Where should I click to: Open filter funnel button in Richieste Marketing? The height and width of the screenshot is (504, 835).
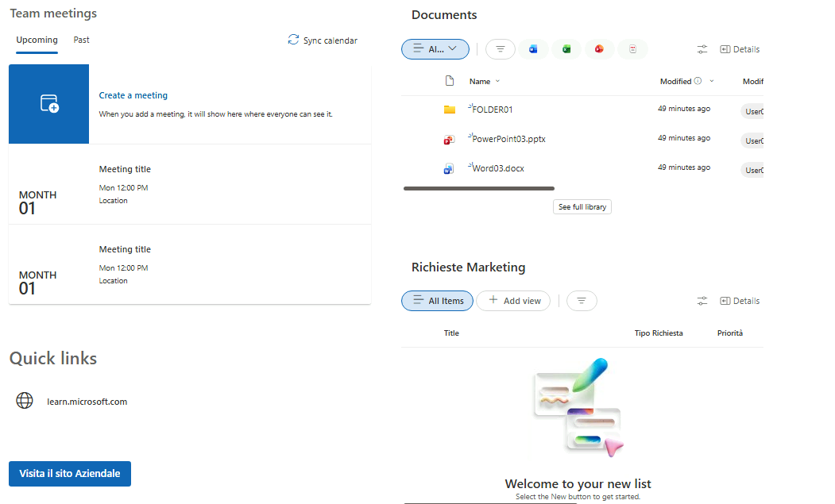pyautogui.click(x=582, y=302)
